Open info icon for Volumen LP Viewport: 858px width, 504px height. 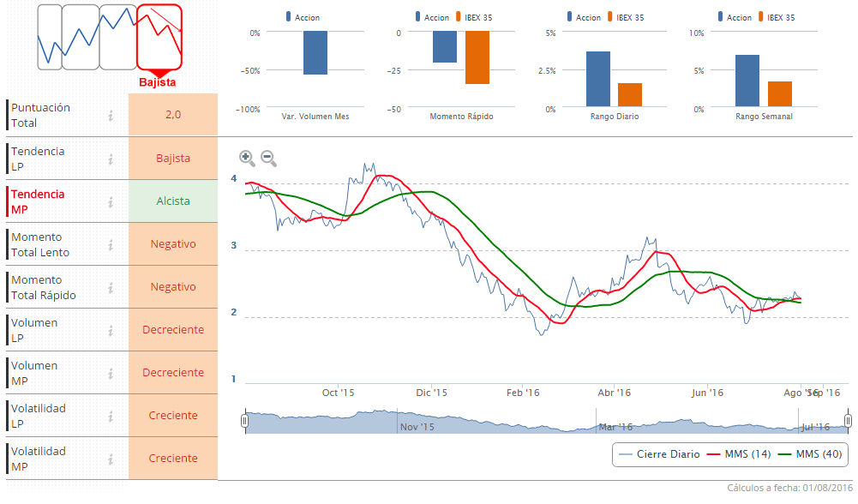(x=111, y=331)
